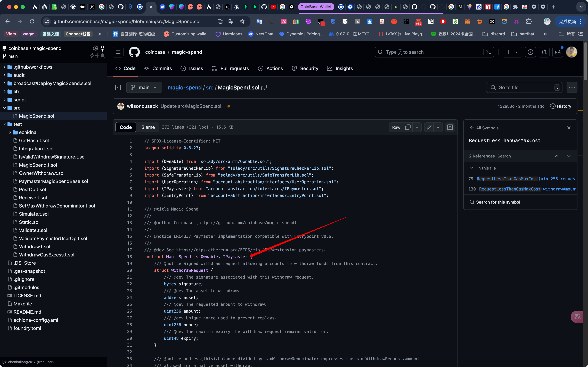Viewport: 588px width, 367px height.
Task: Open the more file actions menu
Action: pyautogui.click(x=572, y=87)
